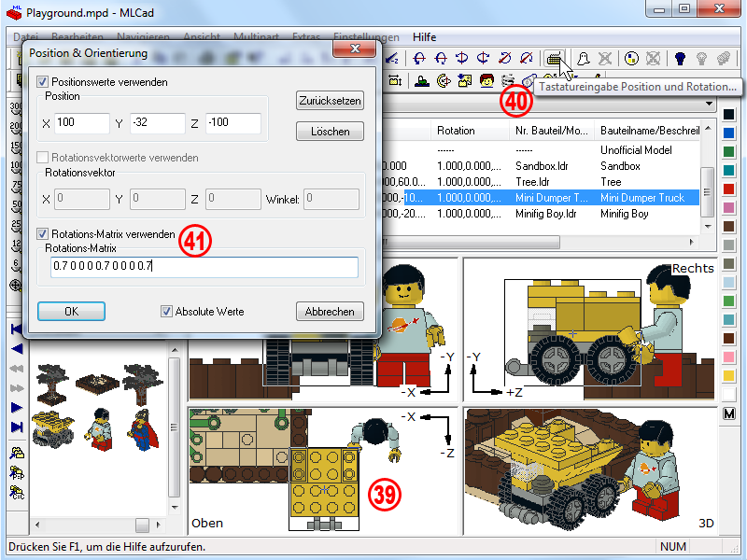
Task: Pick the black color swatch
Action: tap(729, 114)
